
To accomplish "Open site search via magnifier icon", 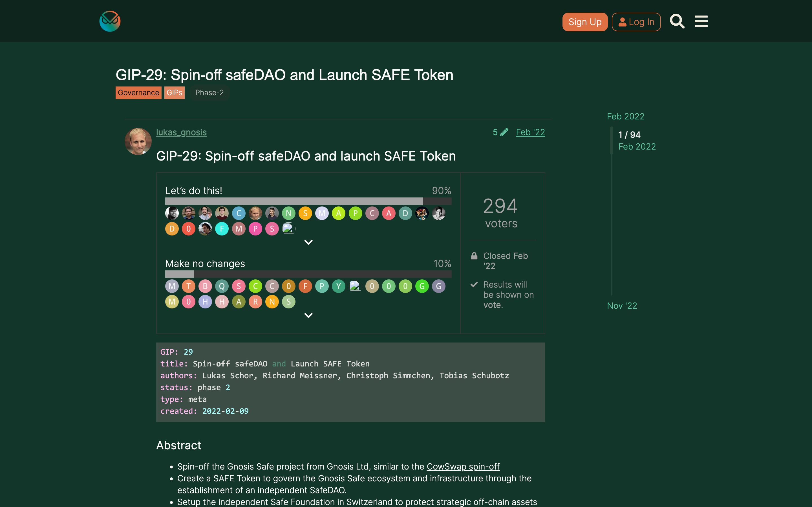I will 677,21.
